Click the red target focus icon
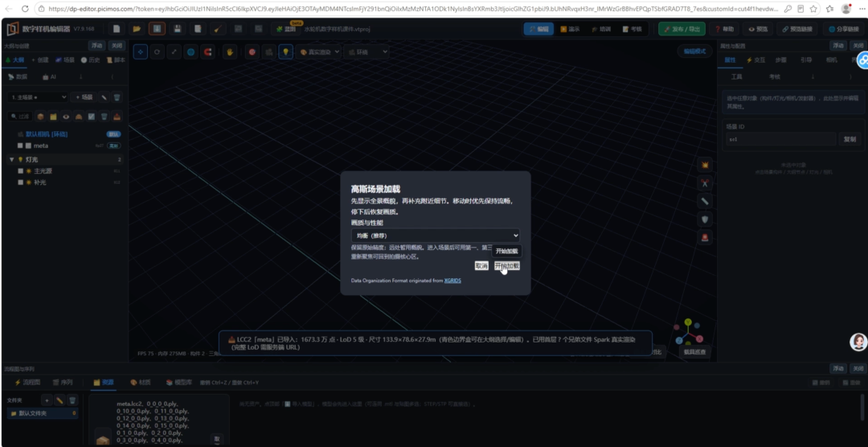Image resolution: width=868 pixels, height=447 pixels. pos(252,51)
